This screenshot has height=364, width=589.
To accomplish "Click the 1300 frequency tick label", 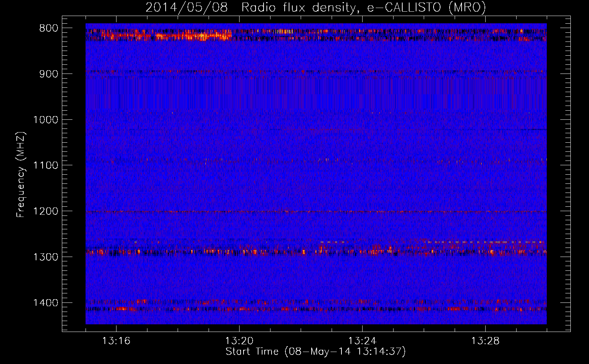I will click(x=46, y=257).
